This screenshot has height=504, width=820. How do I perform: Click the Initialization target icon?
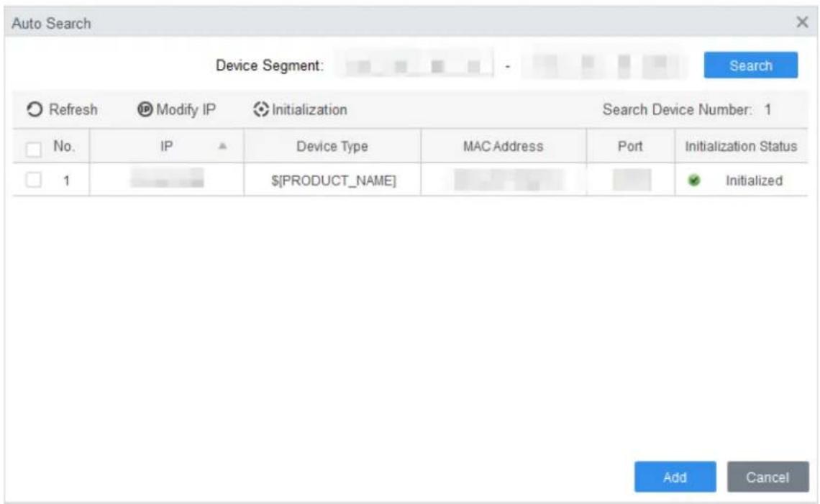pyautogui.click(x=260, y=109)
